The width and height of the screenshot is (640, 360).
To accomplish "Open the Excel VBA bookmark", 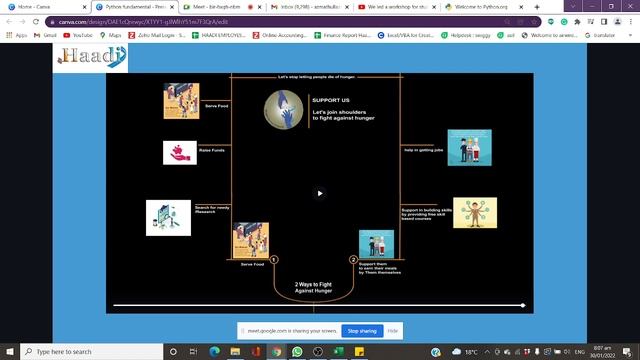I will click(x=406, y=36).
